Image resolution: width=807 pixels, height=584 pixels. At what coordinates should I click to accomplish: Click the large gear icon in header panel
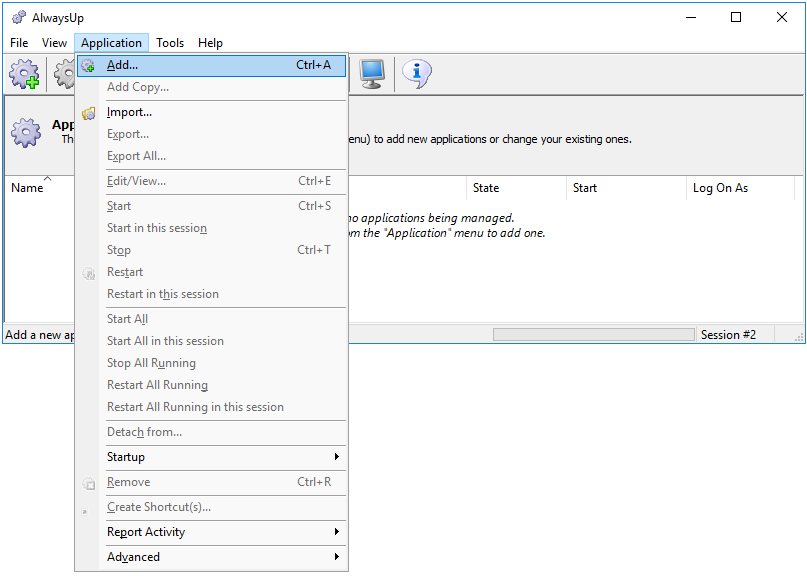[x=26, y=132]
